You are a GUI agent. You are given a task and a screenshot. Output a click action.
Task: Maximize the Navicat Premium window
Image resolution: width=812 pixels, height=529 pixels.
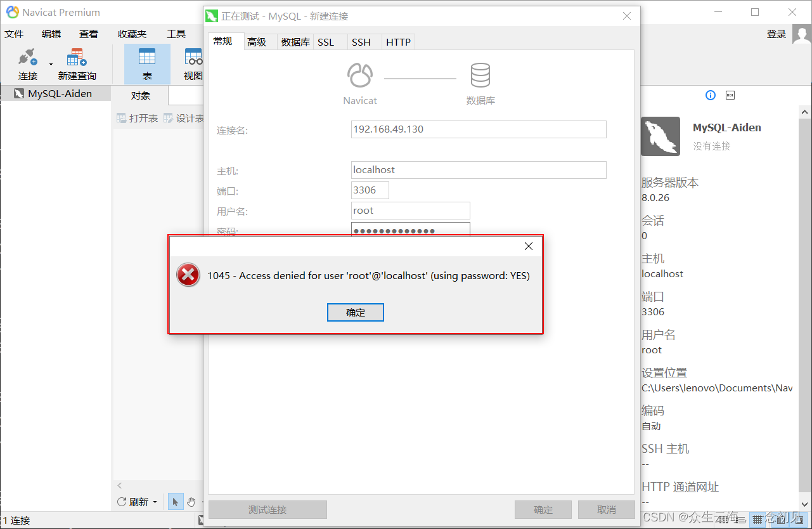755,12
